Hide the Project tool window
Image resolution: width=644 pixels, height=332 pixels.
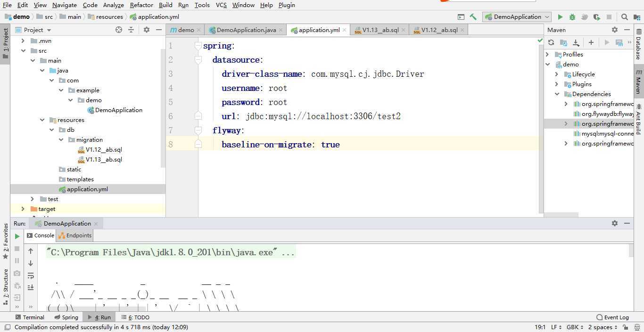tap(159, 30)
